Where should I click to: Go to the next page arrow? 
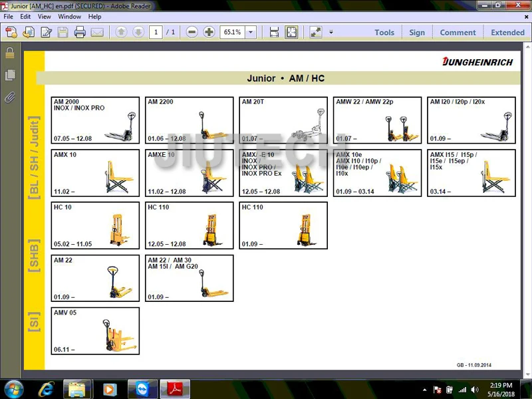click(138, 32)
